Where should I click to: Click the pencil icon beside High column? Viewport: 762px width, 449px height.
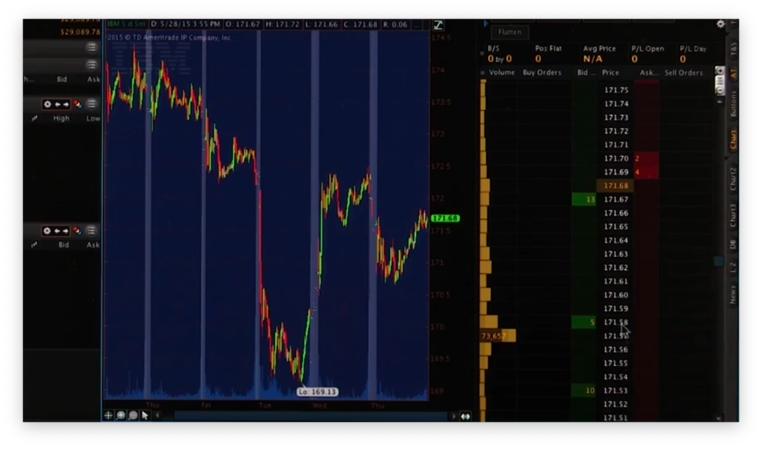pyautogui.click(x=35, y=118)
